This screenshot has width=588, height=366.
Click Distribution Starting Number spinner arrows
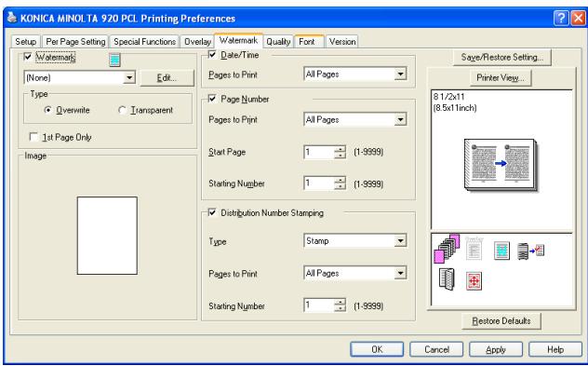[x=341, y=305]
